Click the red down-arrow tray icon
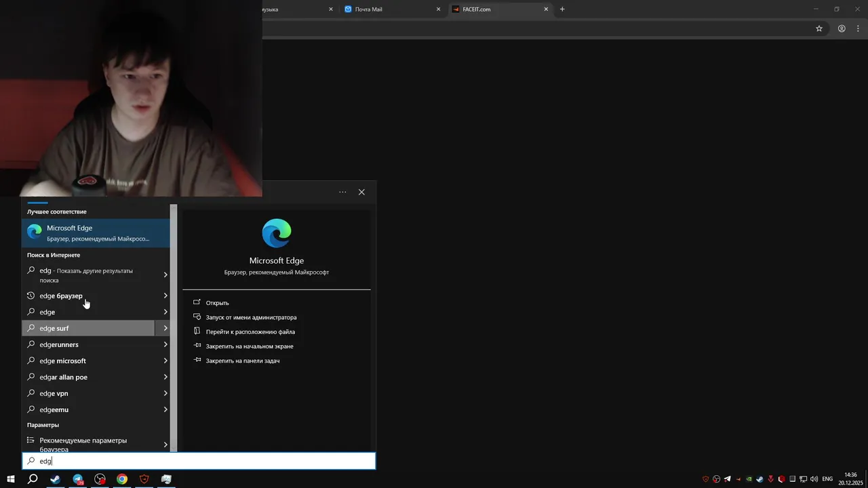The width and height of the screenshot is (868, 488). pyautogui.click(x=771, y=479)
